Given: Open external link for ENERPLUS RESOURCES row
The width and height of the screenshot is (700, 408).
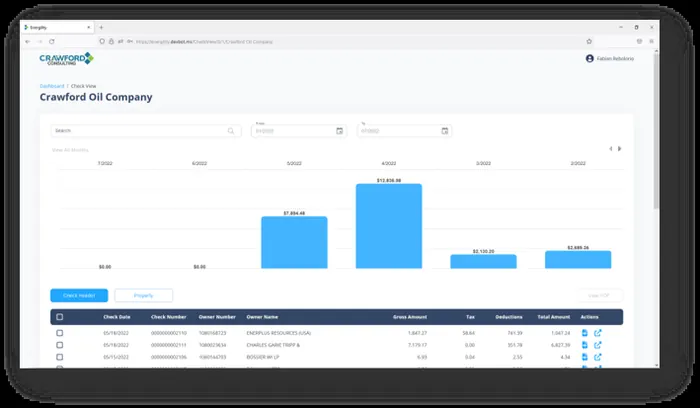Looking at the screenshot, I should (598, 333).
